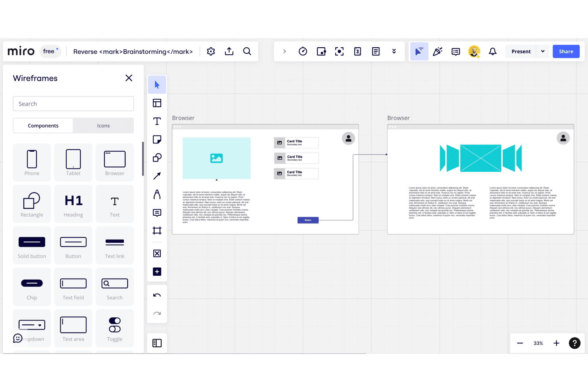The image size is (588, 392).
Task: Search the board with magnifier icon
Action: [x=247, y=51]
